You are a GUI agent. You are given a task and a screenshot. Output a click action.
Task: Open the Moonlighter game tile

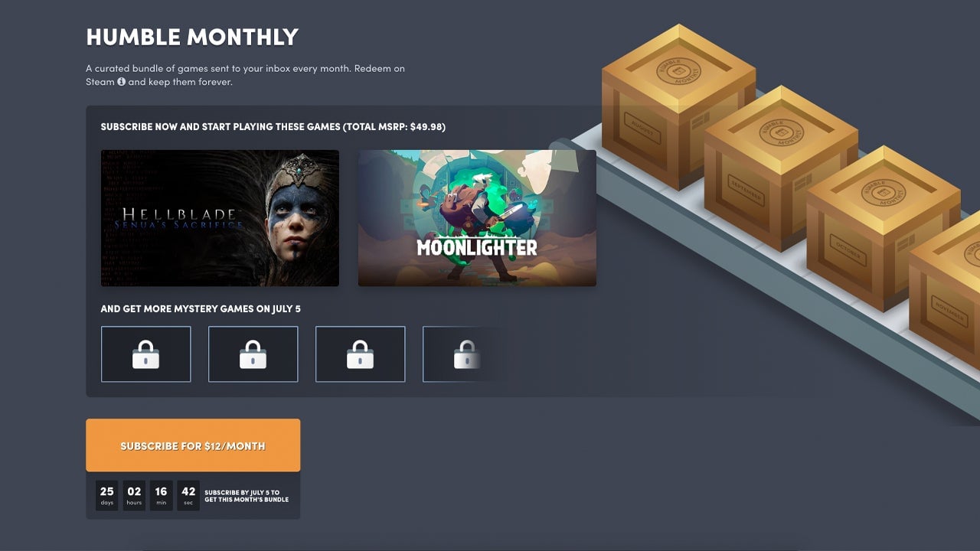click(x=477, y=218)
